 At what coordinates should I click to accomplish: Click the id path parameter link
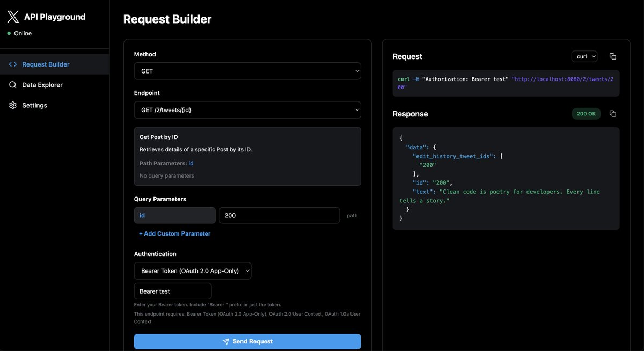(x=191, y=163)
